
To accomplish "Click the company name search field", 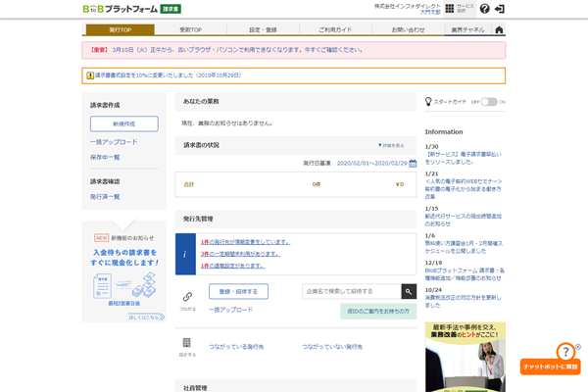I will (x=351, y=291).
